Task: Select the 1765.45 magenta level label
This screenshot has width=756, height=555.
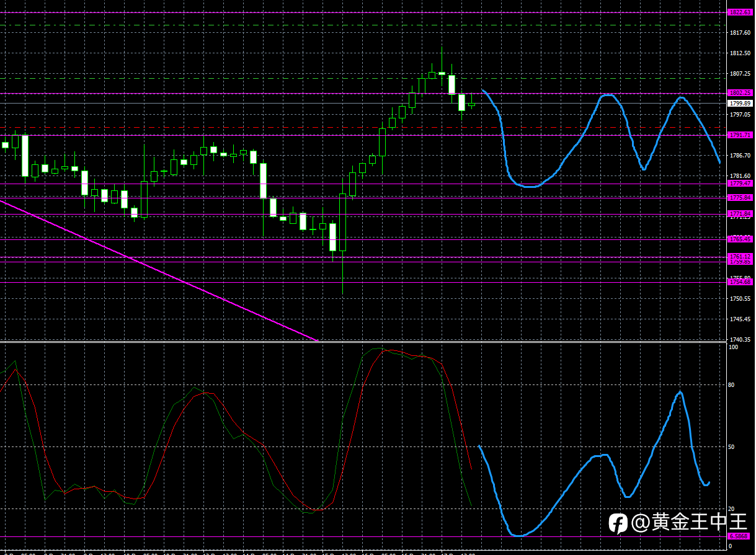Action: pos(740,239)
